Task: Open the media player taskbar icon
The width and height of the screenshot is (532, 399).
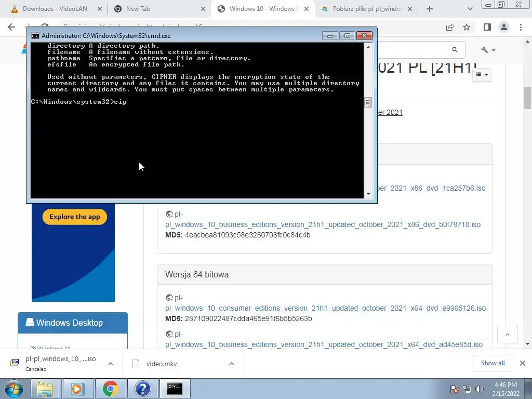Action: [x=77, y=389]
